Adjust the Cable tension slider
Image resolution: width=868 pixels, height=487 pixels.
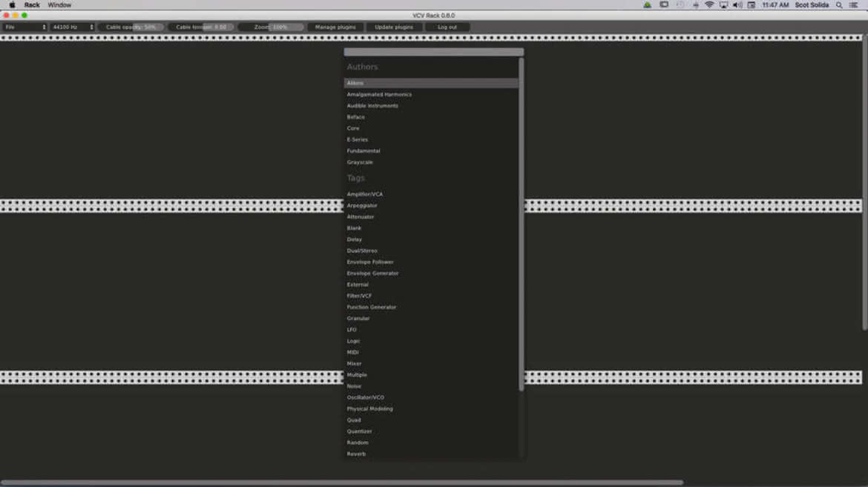[x=201, y=27]
